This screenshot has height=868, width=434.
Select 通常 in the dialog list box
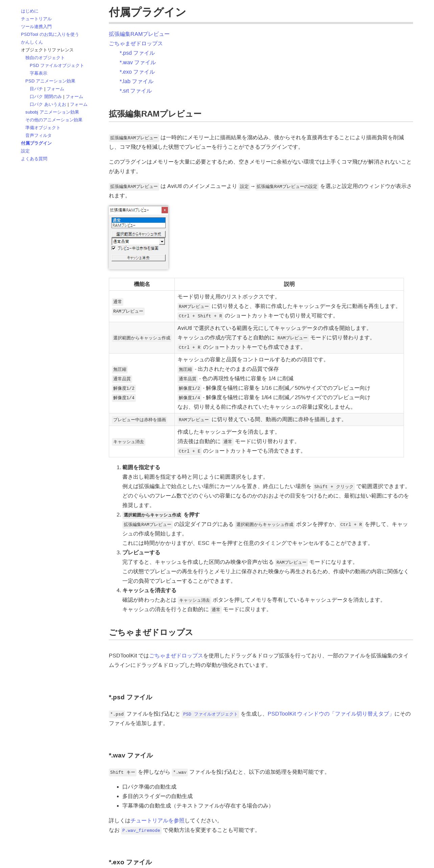tap(139, 220)
